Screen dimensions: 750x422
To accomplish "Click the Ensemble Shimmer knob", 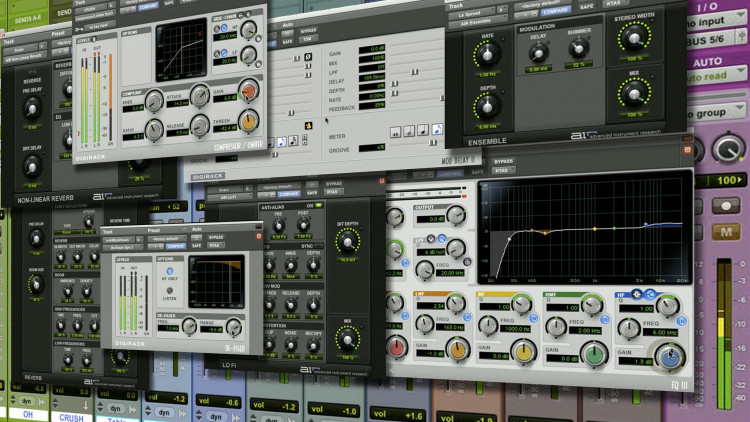I will (x=579, y=47).
